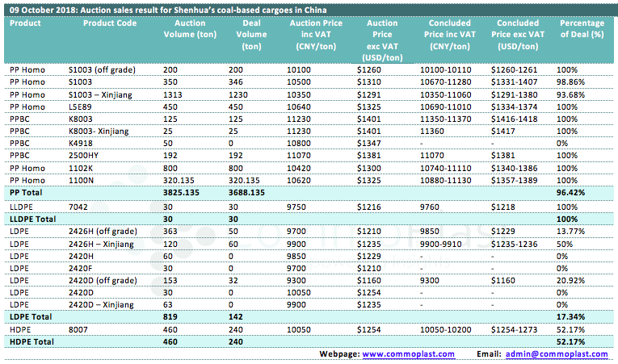Select the Percentage of Deal (%) header
This screenshot has height=364, width=618.
[585, 29]
